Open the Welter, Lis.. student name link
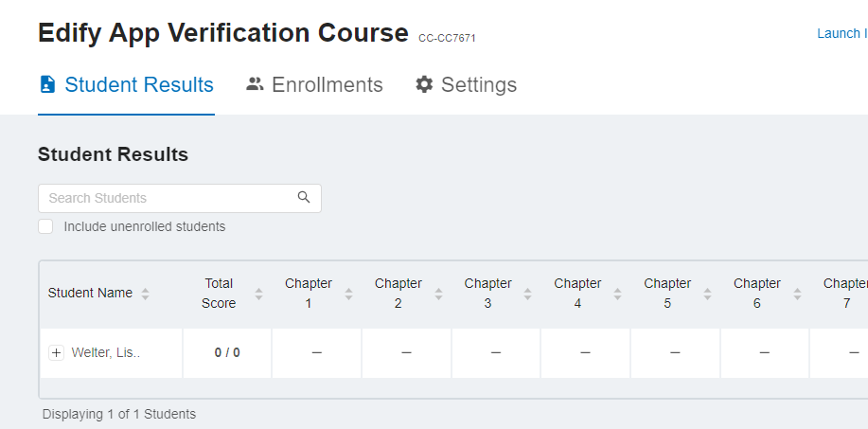868x429 pixels. tap(106, 353)
